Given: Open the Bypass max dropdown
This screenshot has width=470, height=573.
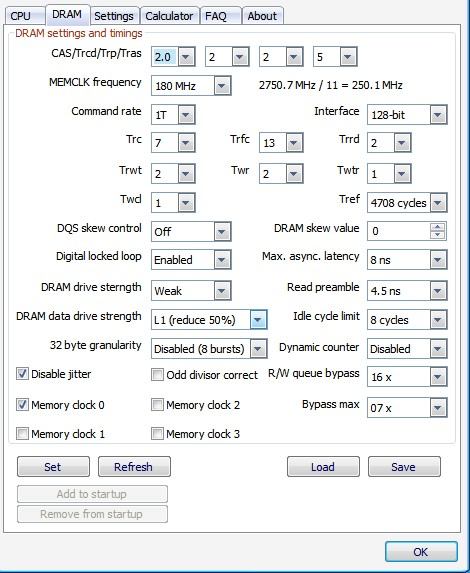Looking at the screenshot, I should (x=407, y=408).
